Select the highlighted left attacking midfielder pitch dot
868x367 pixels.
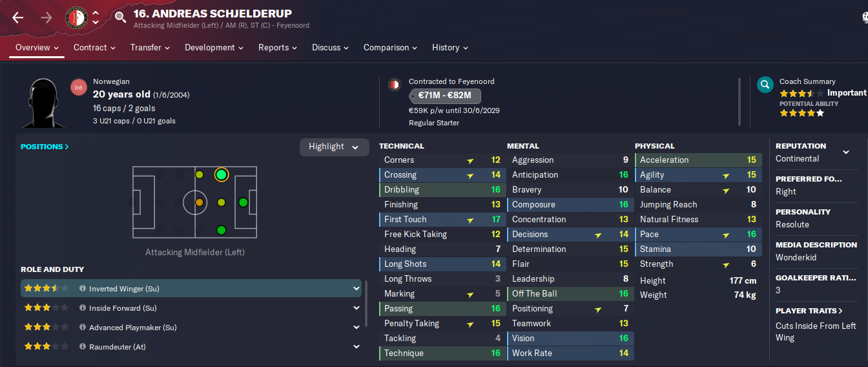tap(221, 174)
